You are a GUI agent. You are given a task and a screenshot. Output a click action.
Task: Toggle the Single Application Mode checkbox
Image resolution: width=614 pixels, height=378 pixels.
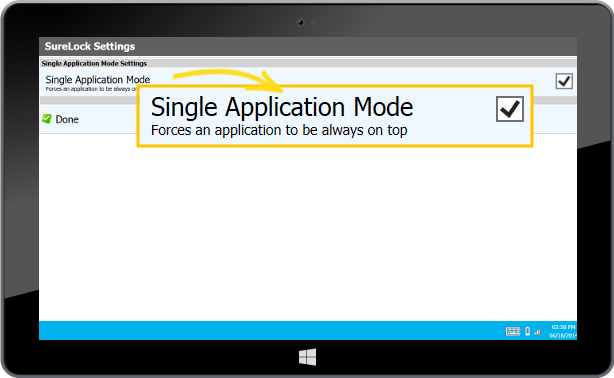(564, 81)
